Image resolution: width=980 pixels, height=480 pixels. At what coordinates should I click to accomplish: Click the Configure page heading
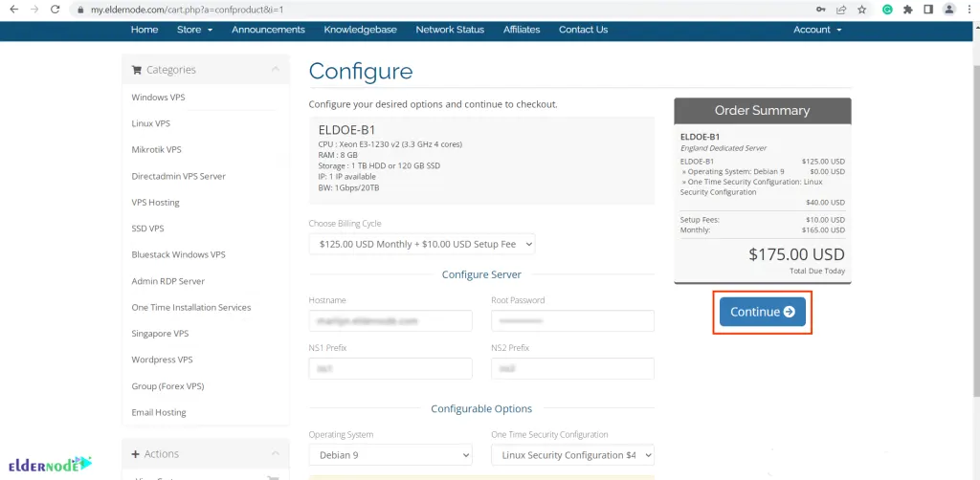pyautogui.click(x=361, y=71)
